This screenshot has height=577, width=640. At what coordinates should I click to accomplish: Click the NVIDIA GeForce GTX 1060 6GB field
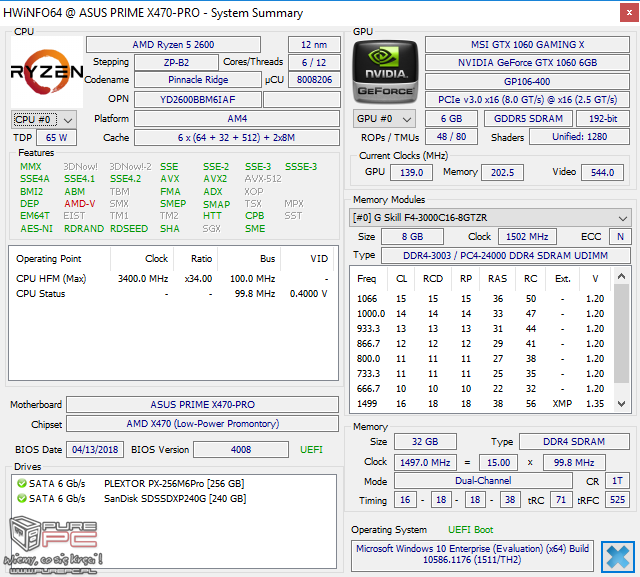pos(527,62)
